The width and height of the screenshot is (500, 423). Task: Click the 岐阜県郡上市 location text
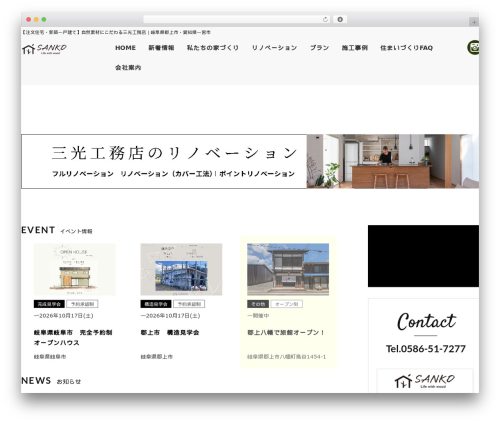point(156,357)
